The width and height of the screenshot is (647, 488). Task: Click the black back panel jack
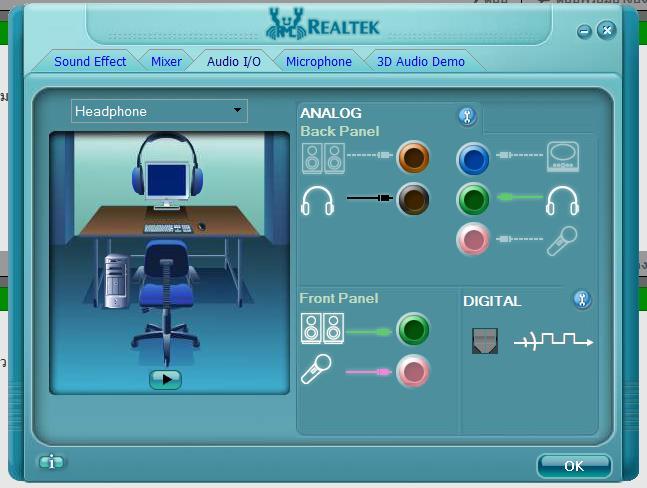point(413,199)
